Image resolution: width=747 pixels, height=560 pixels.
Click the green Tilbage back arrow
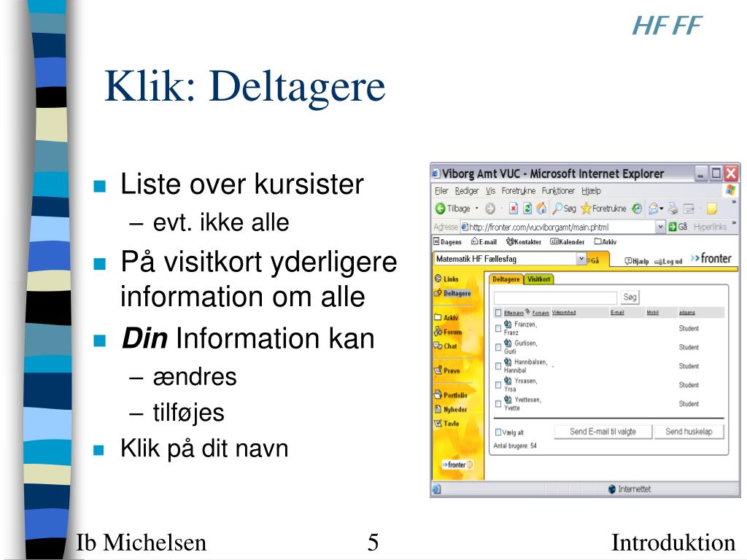440,209
